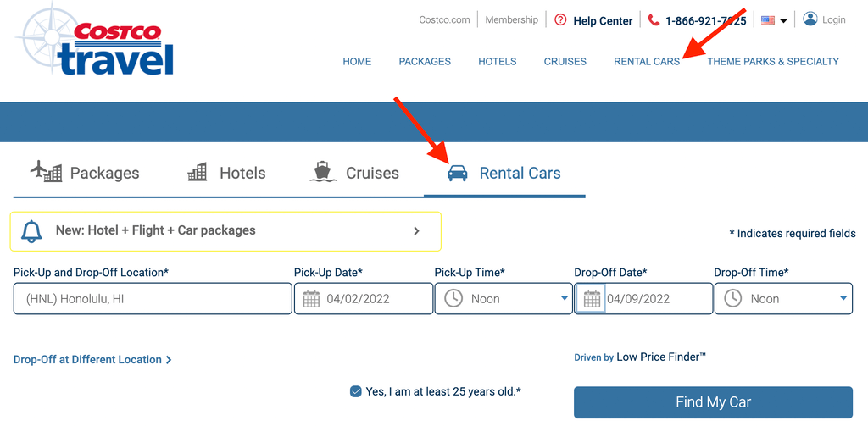Click the red phone icon
868x426 pixels.
[x=654, y=20]
